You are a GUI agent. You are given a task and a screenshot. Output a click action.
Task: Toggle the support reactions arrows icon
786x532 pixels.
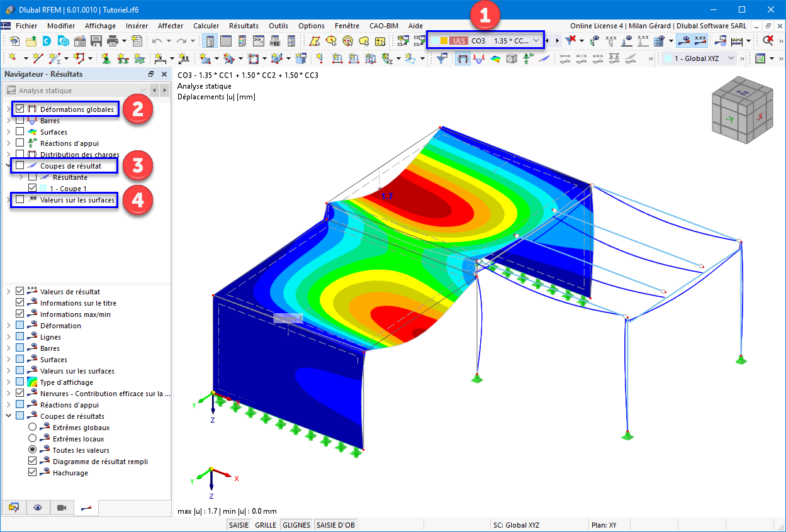[527, 58]
